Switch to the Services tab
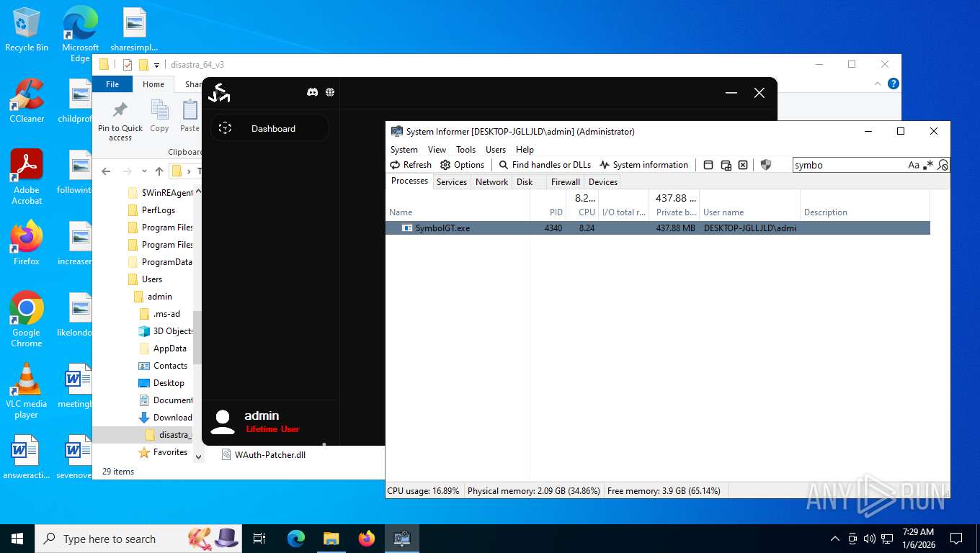Image resolution: width=980 pixels, height=553 pixels. pyautogui.click(x=452, y=182)
